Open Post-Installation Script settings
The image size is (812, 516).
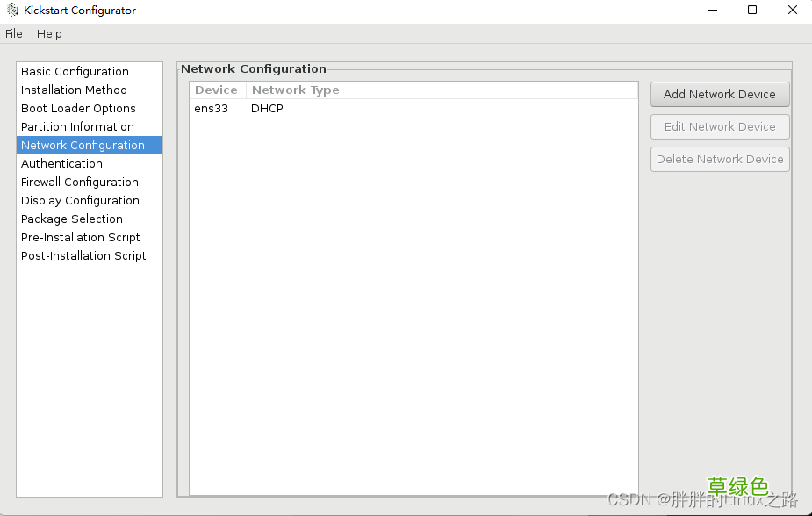(83, 255)
